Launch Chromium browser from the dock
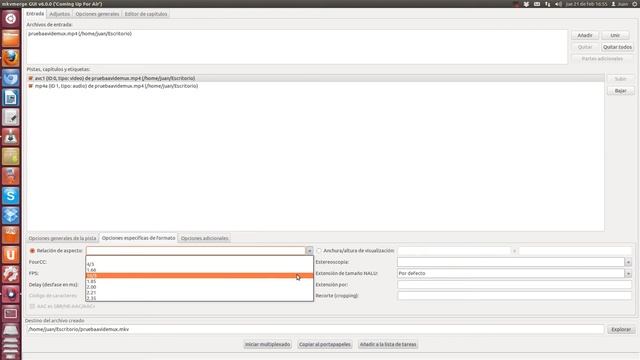 point(11,78)
